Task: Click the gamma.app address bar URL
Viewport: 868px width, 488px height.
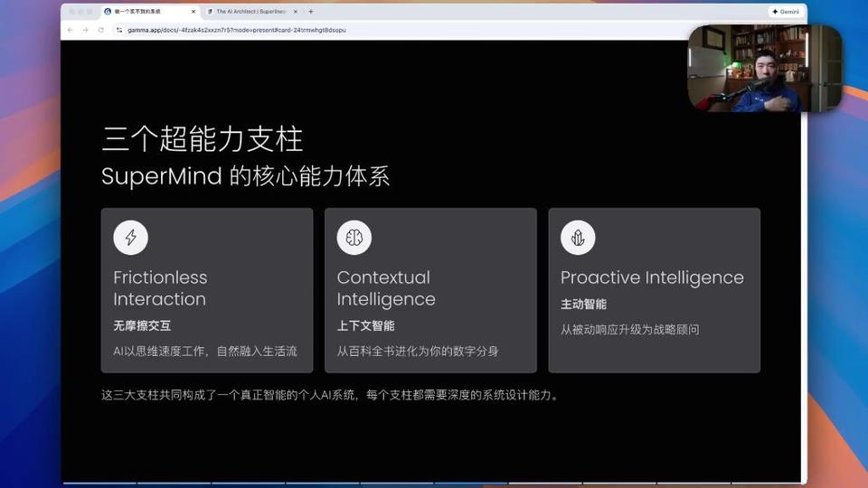Action: point(236,30)
